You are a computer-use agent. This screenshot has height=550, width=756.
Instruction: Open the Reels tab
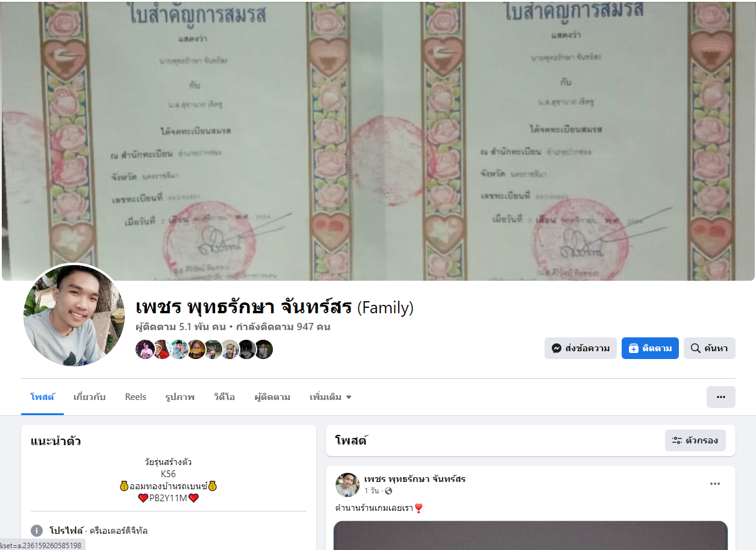tap(136, 397)
